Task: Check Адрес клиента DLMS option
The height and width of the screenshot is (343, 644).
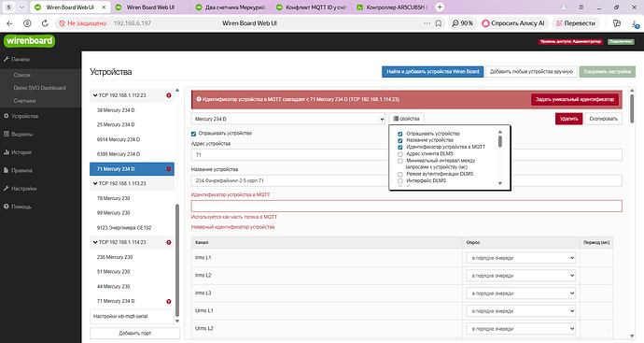Action: click(400, 154)
